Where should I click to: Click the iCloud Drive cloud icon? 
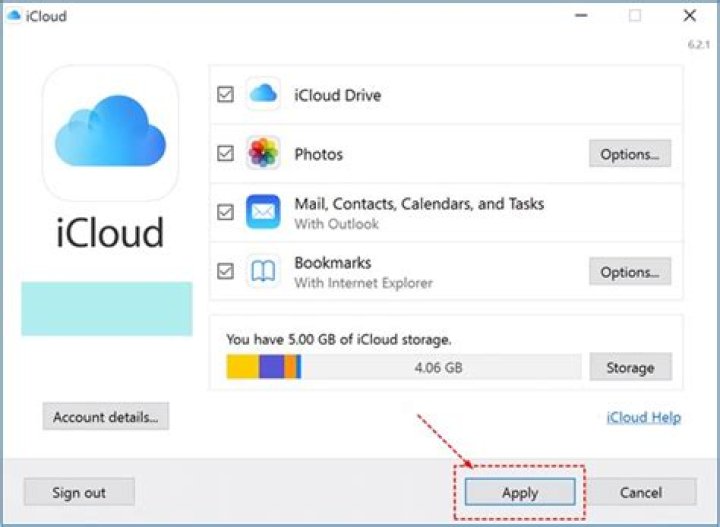[x=263, y=95]
